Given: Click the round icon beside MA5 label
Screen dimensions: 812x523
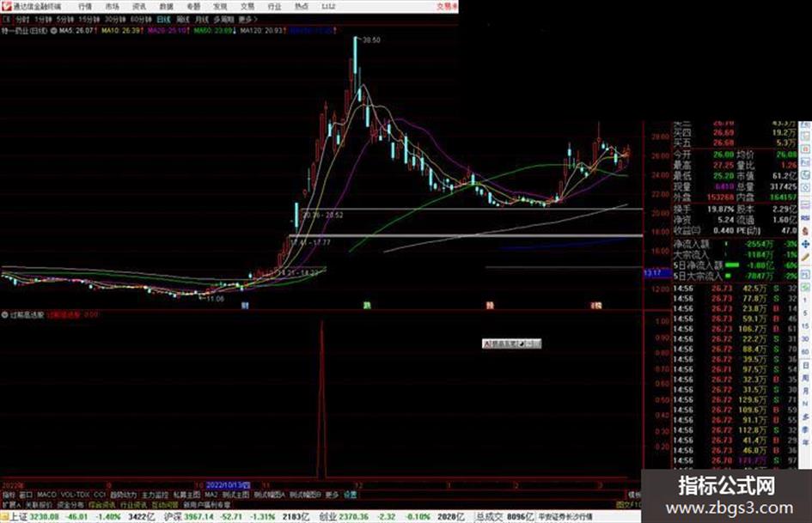Looking at the screenshot, I should (x=54, y=31).
